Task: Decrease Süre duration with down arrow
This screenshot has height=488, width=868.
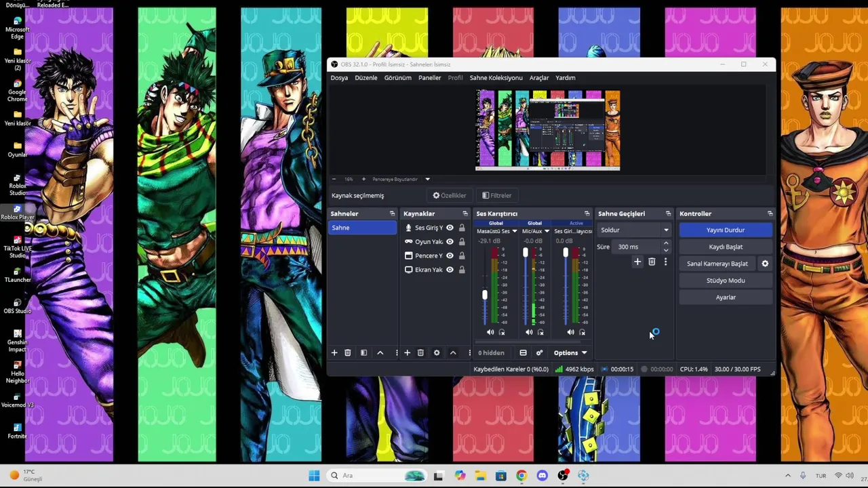Action: (x=665, y=250)
